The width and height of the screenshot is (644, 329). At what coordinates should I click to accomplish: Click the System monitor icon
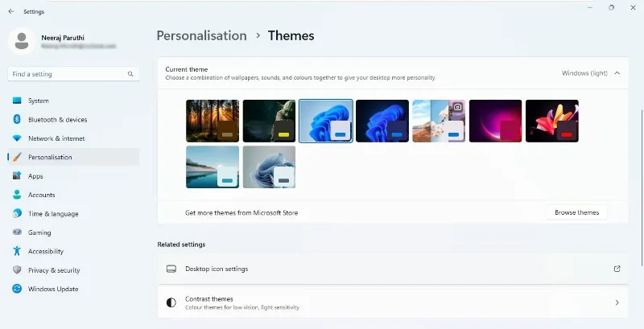click(17, 101)
